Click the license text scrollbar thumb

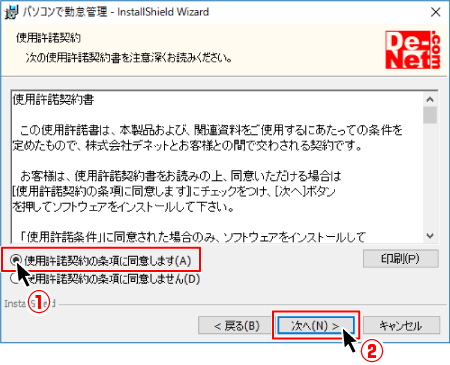pyautogui.click(x=430, y=115)
